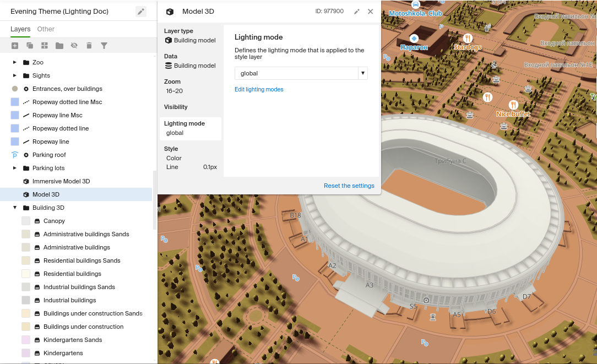This screenshot has width=597, height=364.
Task: Click the duplicate layer icon
Action: [x=30, y=46]
